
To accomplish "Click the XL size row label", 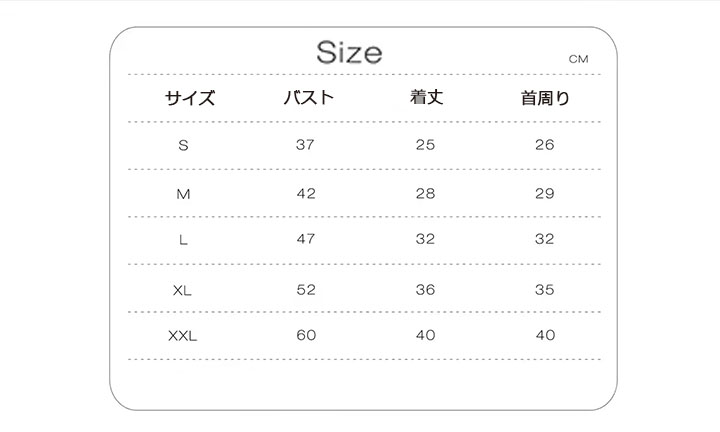I will (182, 290).
